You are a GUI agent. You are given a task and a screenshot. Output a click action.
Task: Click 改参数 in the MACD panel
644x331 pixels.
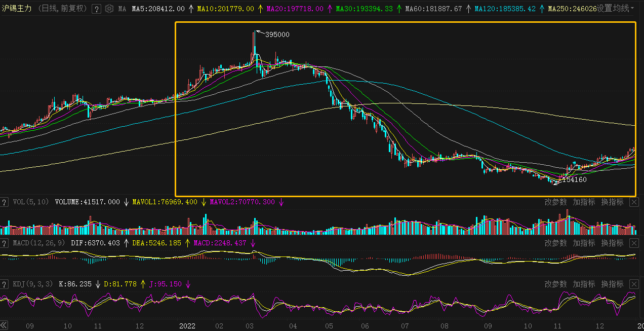pos(555,243)
